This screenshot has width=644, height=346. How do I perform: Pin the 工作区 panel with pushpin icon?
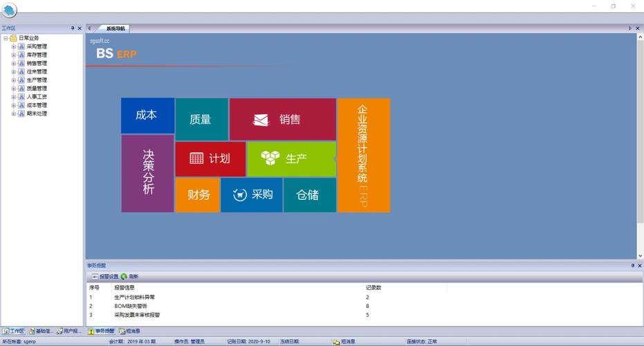point(73,28)
